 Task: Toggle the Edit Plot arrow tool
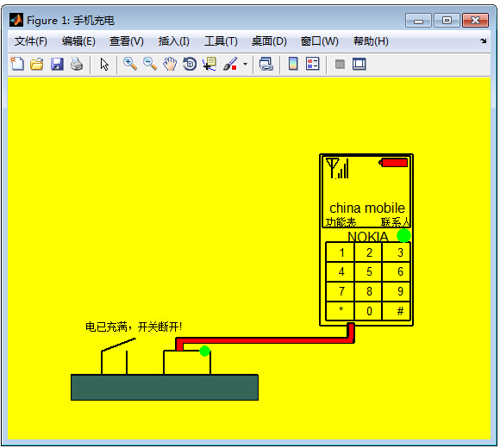click(x=104, y=64)
